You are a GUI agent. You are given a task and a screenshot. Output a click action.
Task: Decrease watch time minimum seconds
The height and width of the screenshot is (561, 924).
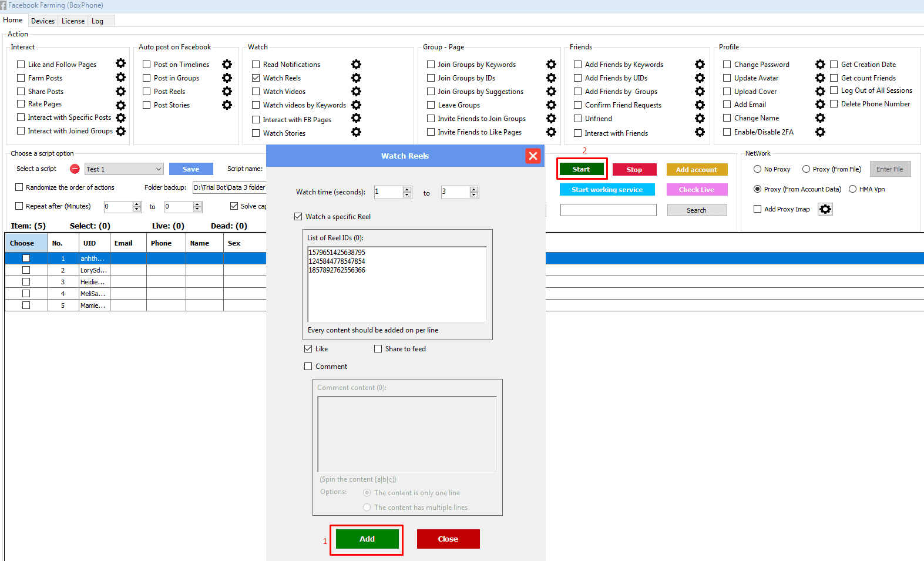407,195
